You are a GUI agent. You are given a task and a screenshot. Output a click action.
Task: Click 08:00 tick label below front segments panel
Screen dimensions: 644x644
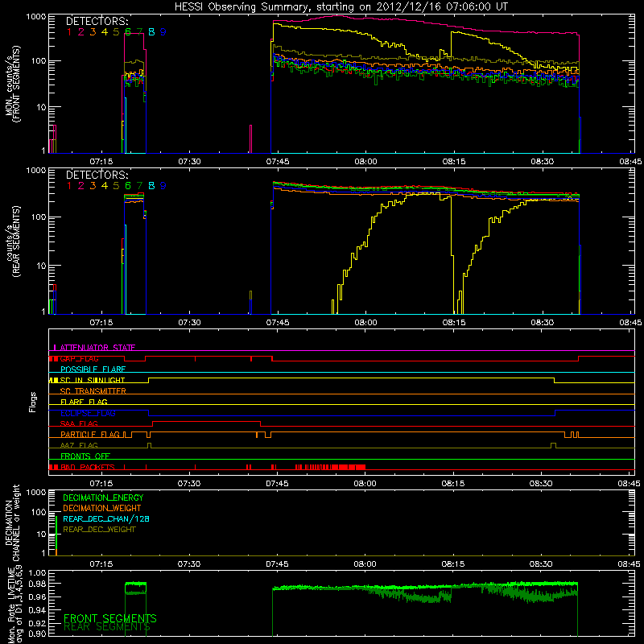365,162
